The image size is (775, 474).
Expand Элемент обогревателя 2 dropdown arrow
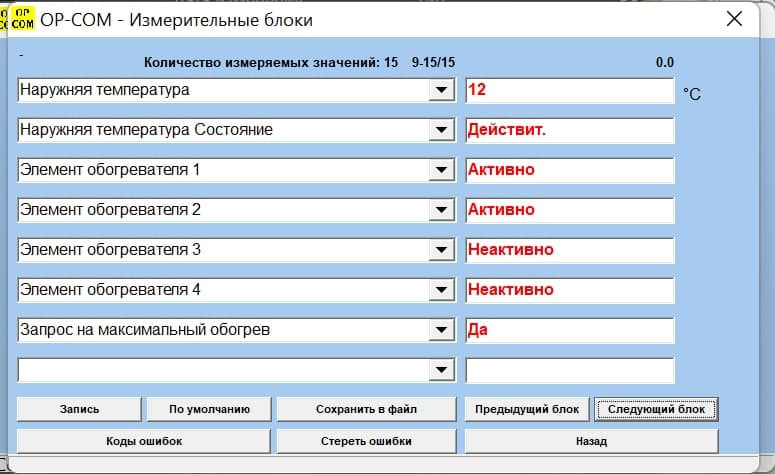click(x=441, y=210)
